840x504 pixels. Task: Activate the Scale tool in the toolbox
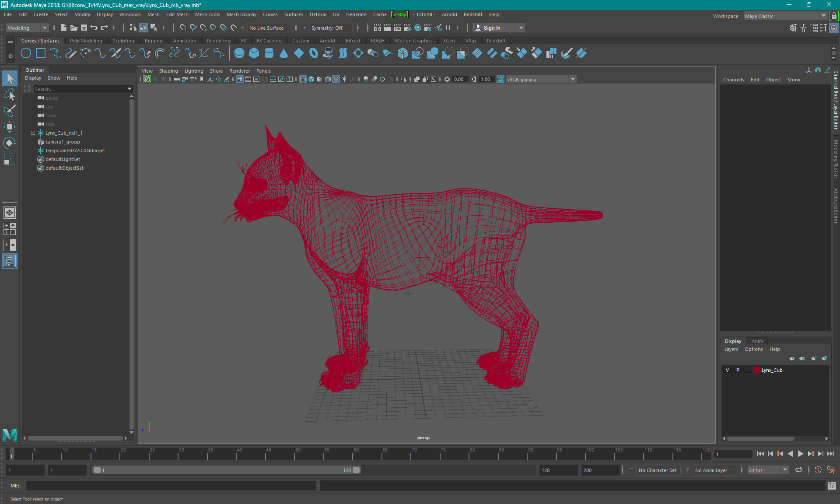point(10,159)
